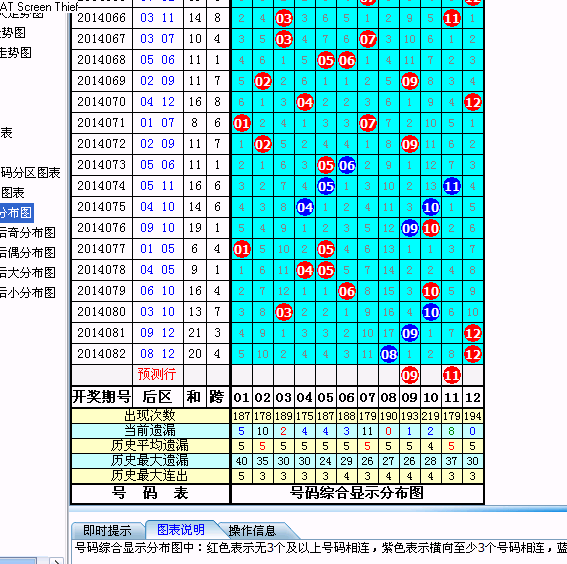Click red 03 ball in row 2014080
Viewport: 567px width, 564px height.
click(x=284, y=312)
